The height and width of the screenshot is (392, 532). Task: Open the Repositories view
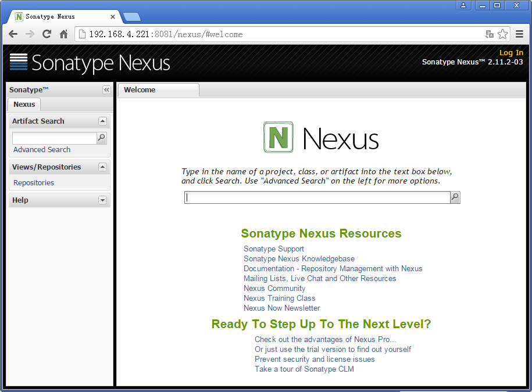point(34,182)
